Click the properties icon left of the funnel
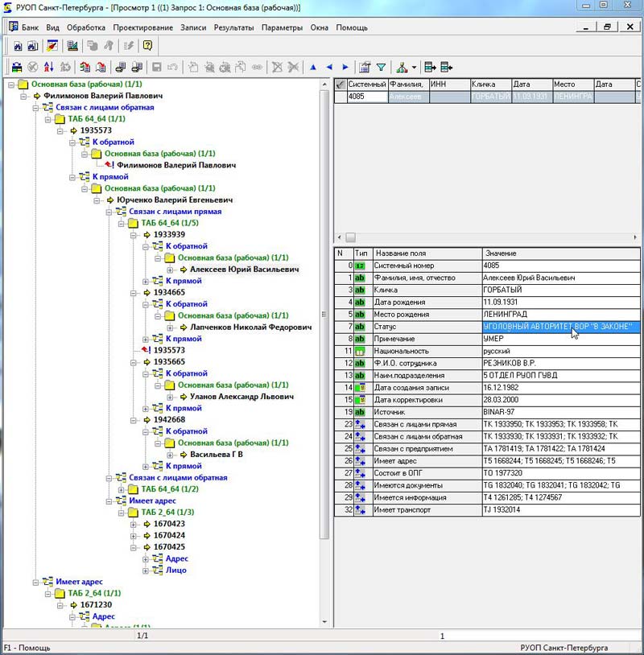 pyautogui.click(x=365, y=68)
